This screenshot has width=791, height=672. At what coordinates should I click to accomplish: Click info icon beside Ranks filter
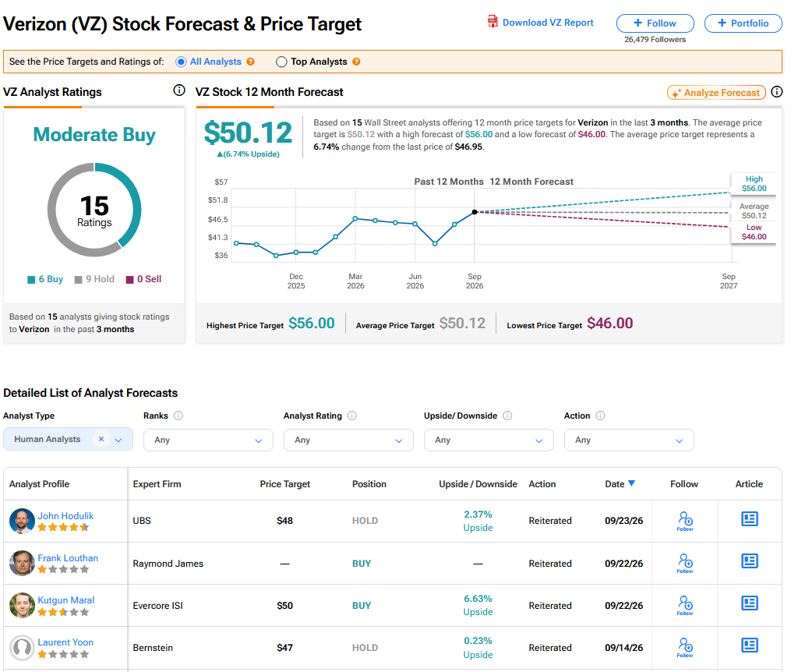[178, 416]
